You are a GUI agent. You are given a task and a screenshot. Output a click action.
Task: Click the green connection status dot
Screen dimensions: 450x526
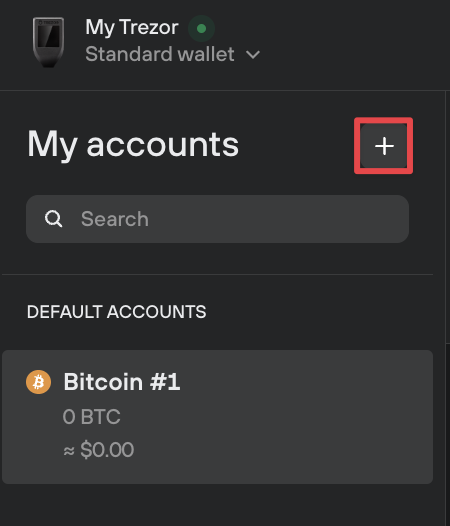(201, 29)
